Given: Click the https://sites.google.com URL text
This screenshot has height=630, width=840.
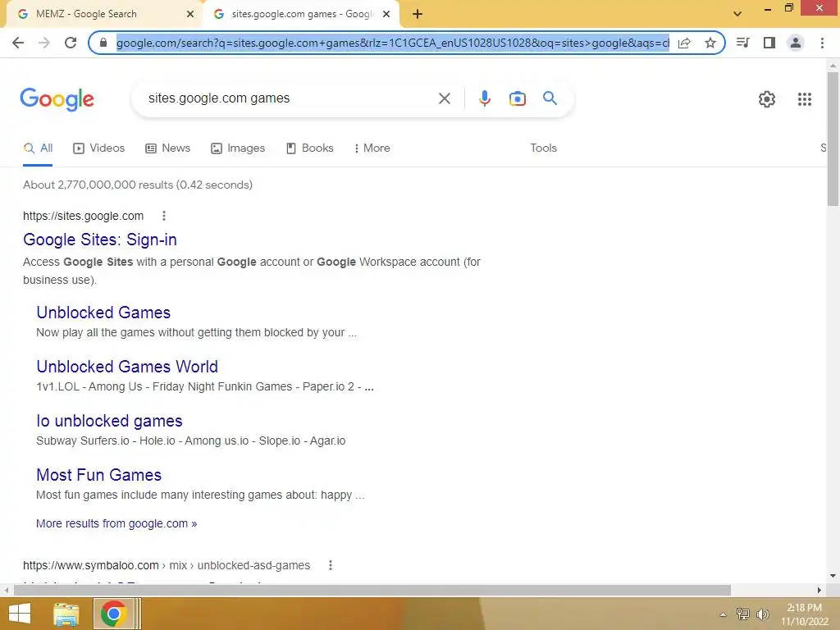Looking at the screenshot, I should pyautogui.click(x=83, y=216).
